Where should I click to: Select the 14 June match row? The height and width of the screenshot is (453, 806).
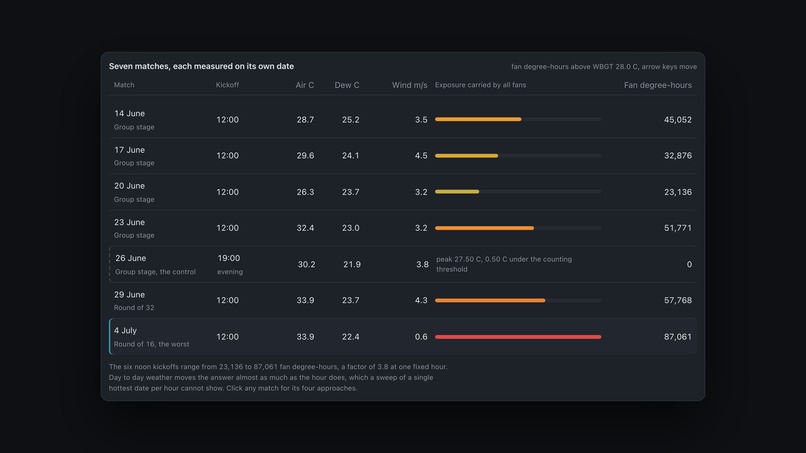pos(403,119)
